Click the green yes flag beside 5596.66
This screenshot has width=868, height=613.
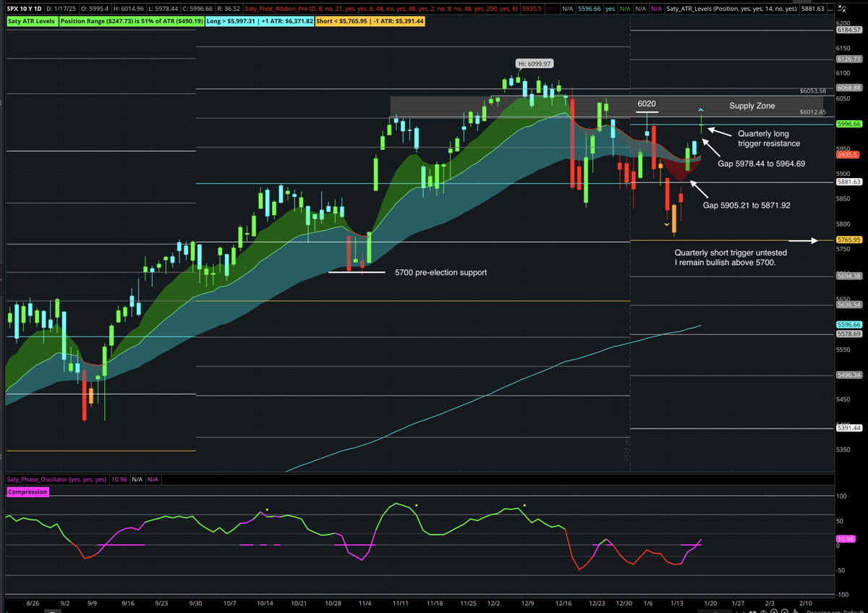610,9
